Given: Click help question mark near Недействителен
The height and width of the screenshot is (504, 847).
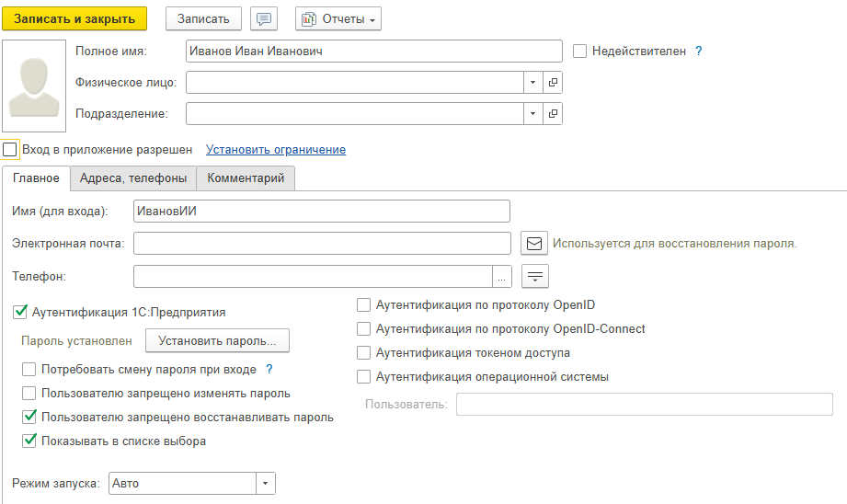Looking at the screenshot, I should pos(699,52).
